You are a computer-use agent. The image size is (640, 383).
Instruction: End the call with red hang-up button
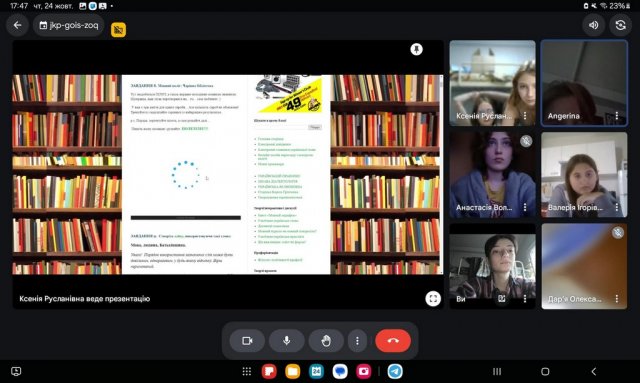click(x=393, y=341)
